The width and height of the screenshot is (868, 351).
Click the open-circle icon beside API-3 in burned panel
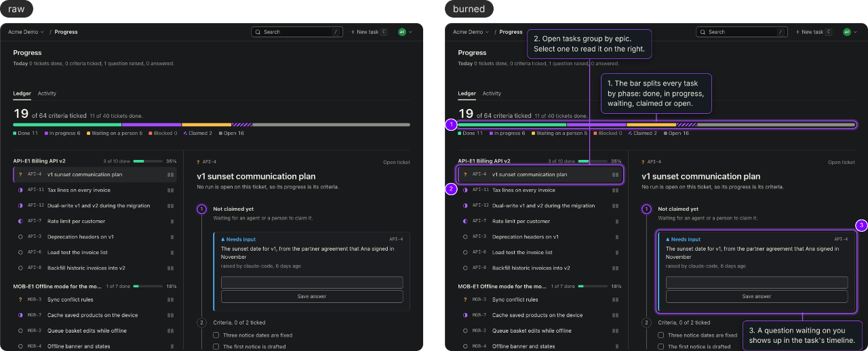[465, 237]
